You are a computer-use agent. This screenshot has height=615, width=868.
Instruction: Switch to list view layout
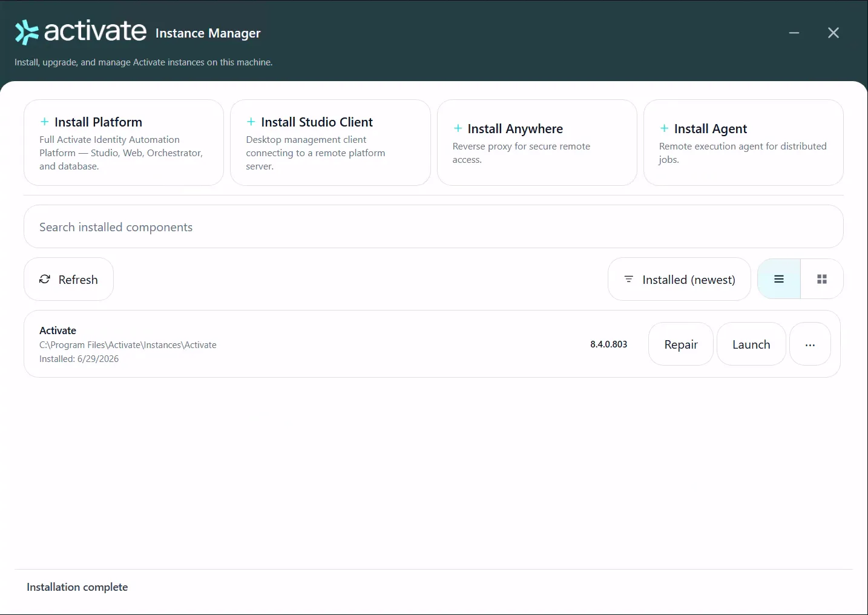tap(779, 279)
